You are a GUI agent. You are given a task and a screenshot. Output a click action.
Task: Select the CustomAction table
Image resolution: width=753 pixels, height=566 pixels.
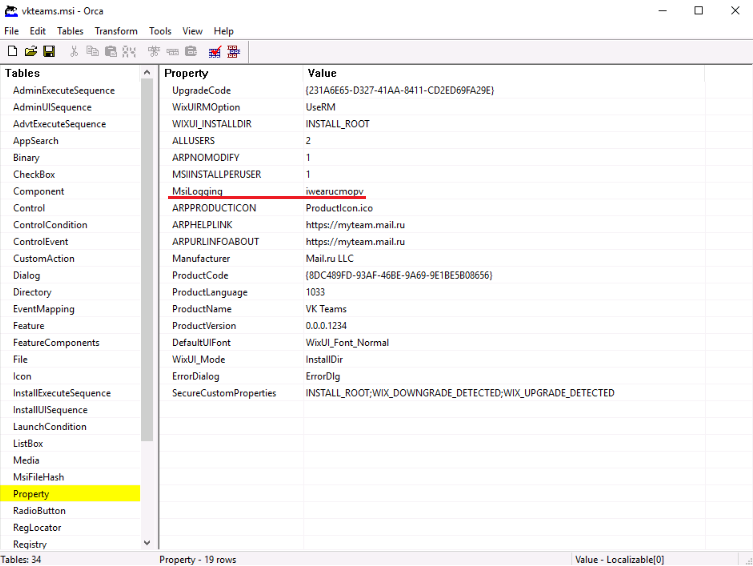43,259
